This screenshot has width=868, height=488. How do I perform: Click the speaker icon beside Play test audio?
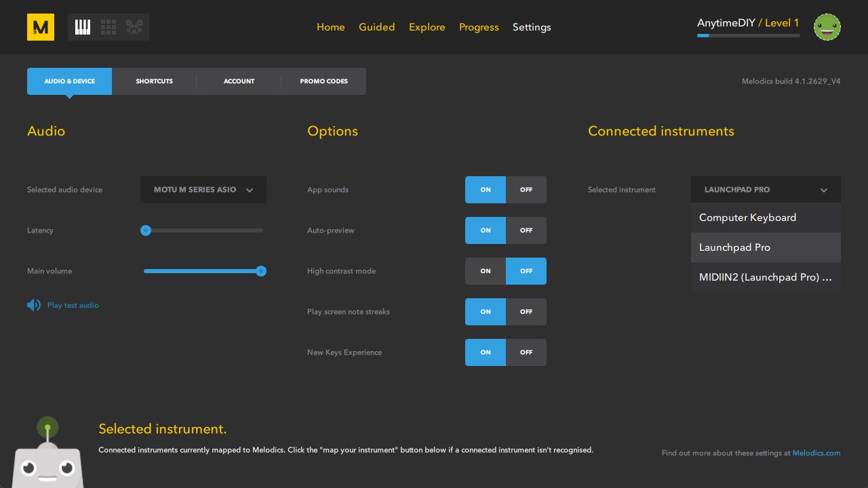[x=34, y=305]
